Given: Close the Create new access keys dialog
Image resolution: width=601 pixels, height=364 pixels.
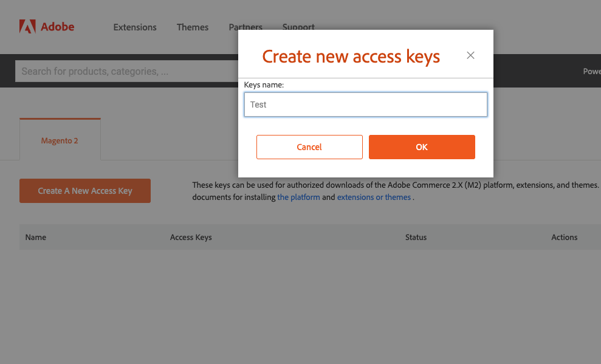Looking at the screenshot, I should 470,55.
